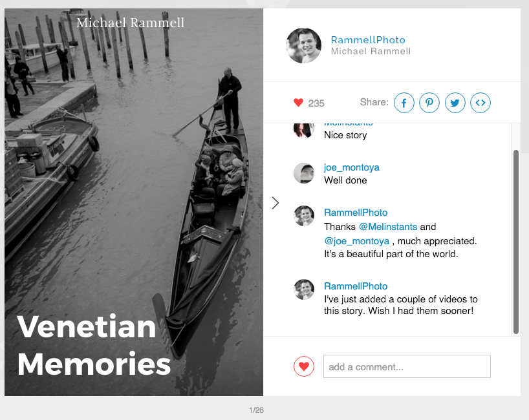The height and width of the screenshot is (420, 529).
Task: Open the RammellPhoto header username link
Action: [368, 40]
